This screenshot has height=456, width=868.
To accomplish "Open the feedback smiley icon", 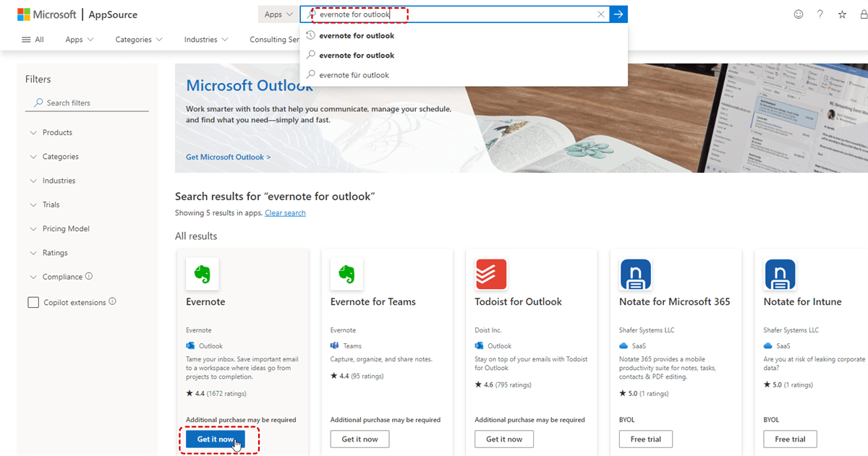I will (799, 14).
